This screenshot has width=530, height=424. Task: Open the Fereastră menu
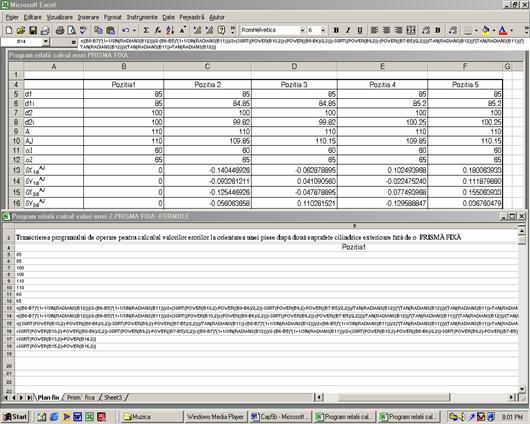192,17
